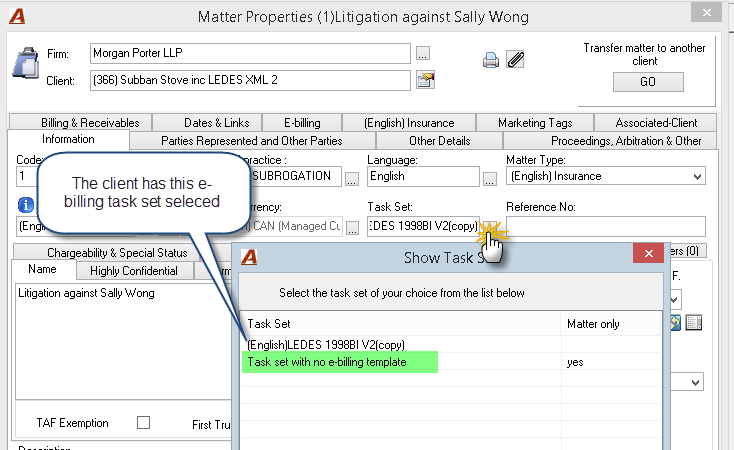Click the currency field showing CAN (Managed Cu
Screen dimensions: 734x450
click(x=296, y=226)
